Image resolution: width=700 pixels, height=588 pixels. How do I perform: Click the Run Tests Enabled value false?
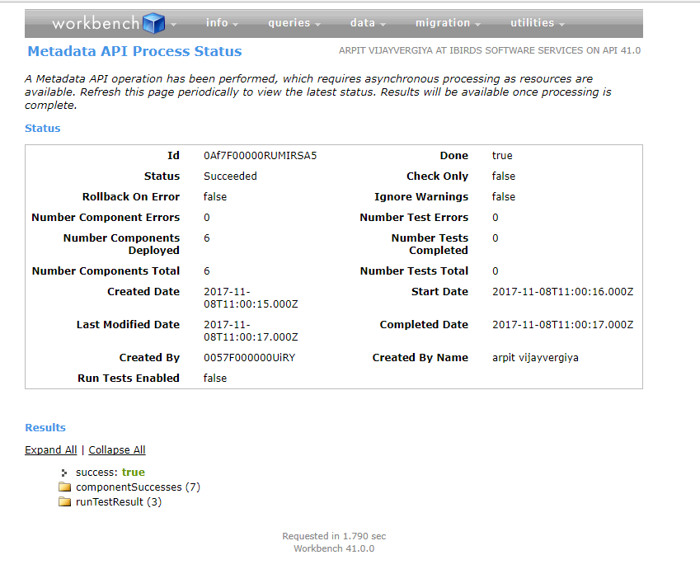click(215, 379)
